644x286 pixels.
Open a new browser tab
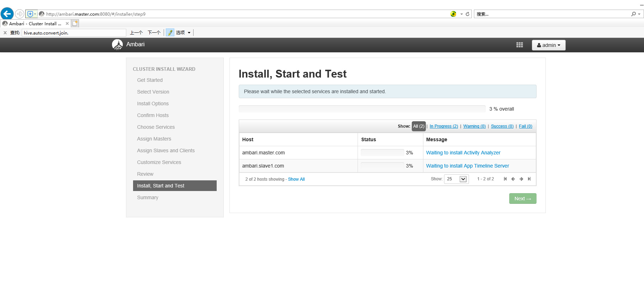coord(75,23)
